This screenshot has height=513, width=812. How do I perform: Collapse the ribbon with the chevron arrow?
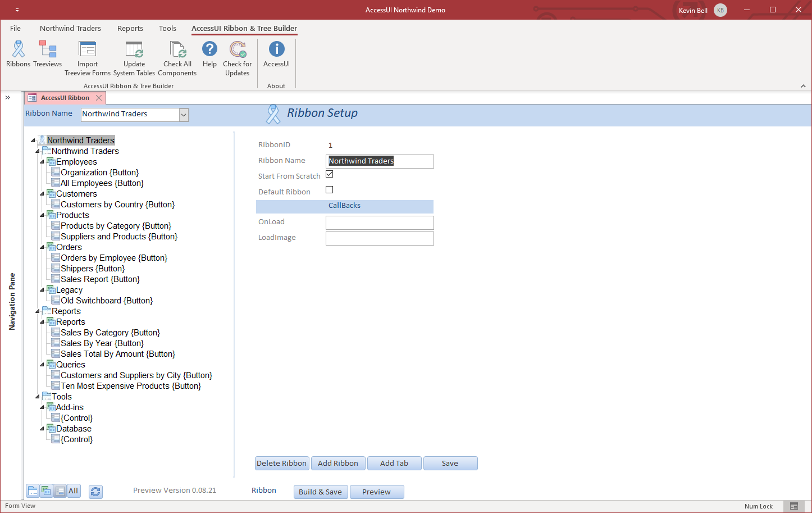pos(803,86)
